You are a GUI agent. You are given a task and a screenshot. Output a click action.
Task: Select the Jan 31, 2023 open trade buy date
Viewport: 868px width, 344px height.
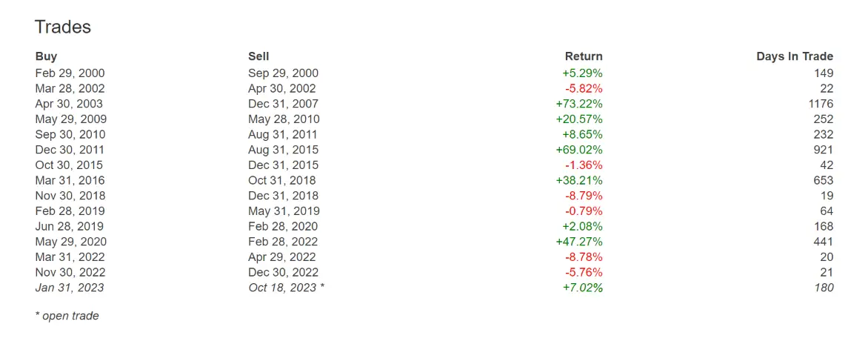click(x=69, y=288)
